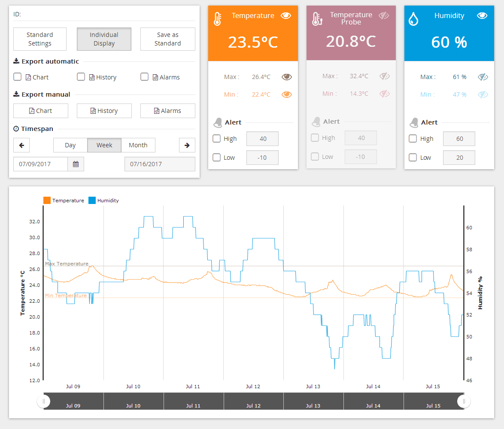The image size is (504, 429).
Task: Check the Temperature High alert box
Action: coord(217,139)
